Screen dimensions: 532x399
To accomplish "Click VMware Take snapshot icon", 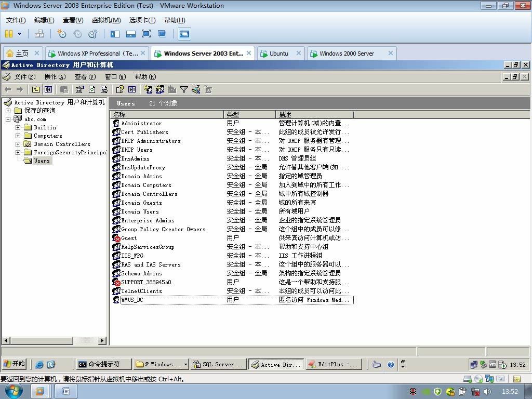I will tap(62, 34).
